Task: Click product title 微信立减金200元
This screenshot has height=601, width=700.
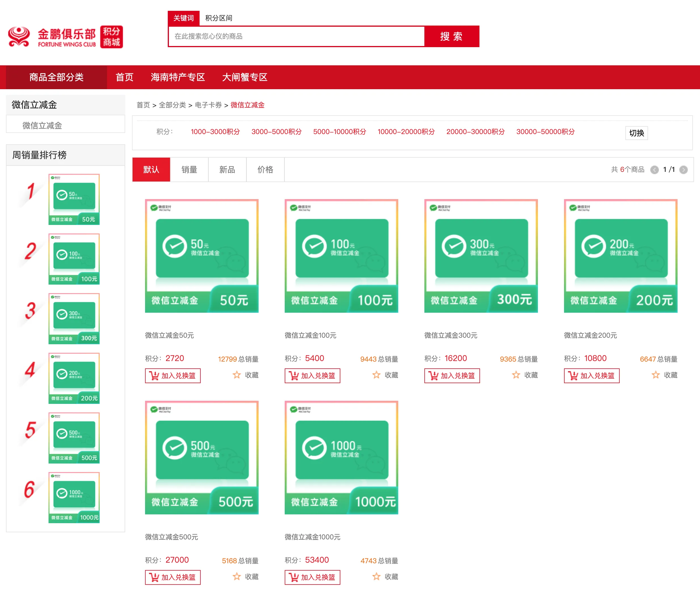Action: tap(590, 335)
